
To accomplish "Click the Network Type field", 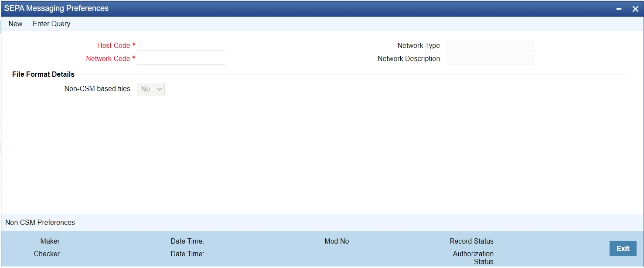I will tap(491, 45).
